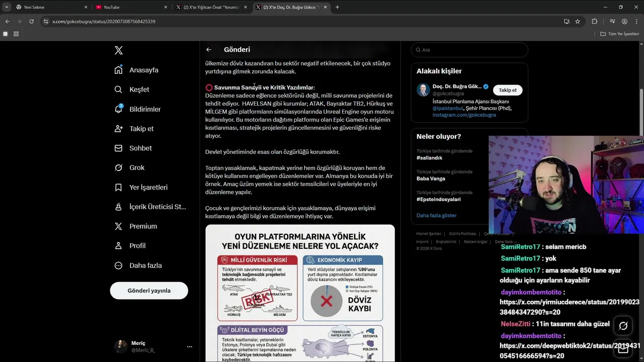The image size is (644, 362).
Task: Bookmark this page with the star
Action: pyautogui.click(x=578, y=22)
